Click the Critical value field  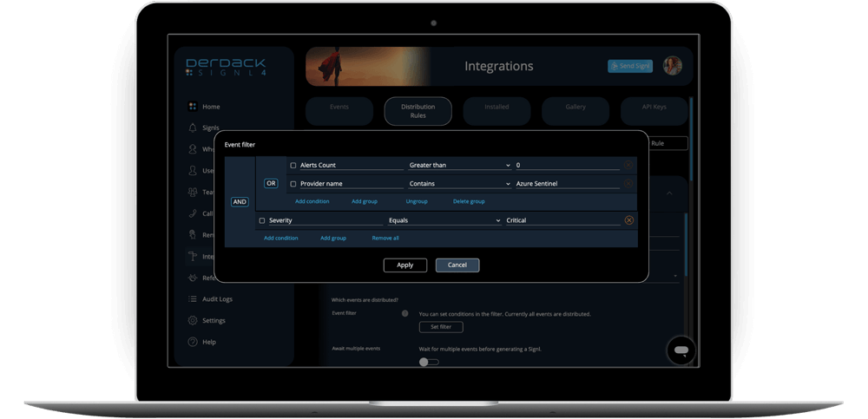pos(563,220)
